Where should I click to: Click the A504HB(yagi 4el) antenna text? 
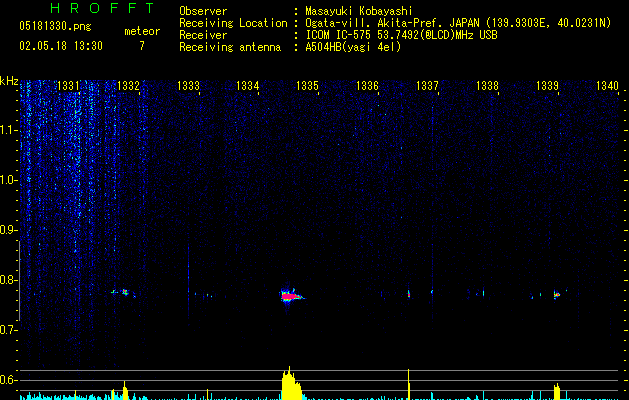click(x=353, y=47)
